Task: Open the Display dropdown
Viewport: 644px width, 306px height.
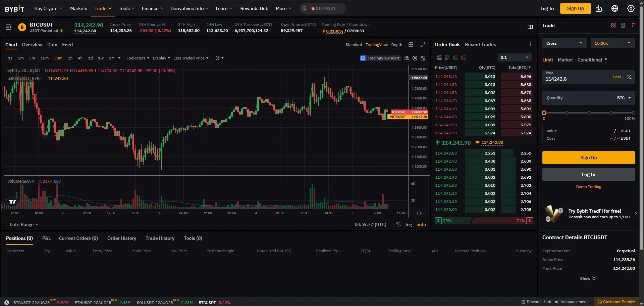Action: [161, 58]
